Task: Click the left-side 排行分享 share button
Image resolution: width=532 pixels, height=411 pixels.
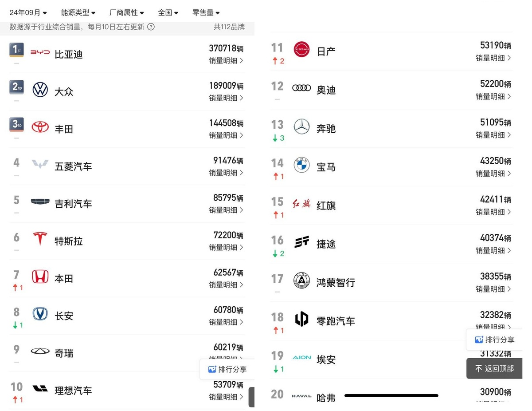Action: tap(227, 369)
